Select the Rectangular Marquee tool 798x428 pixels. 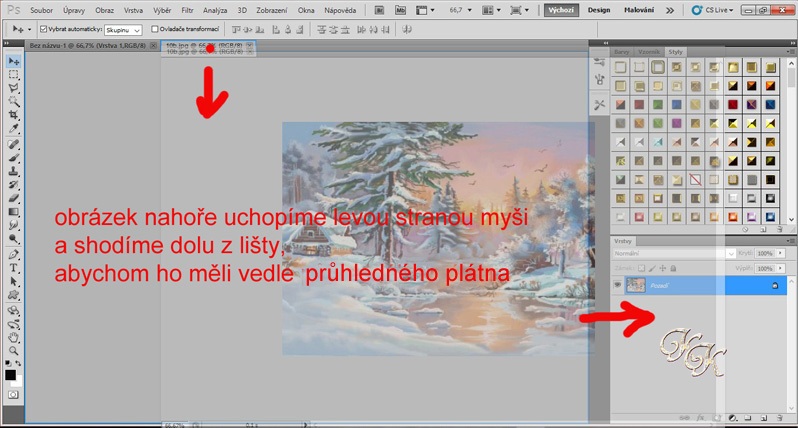[x=13, y=75]
